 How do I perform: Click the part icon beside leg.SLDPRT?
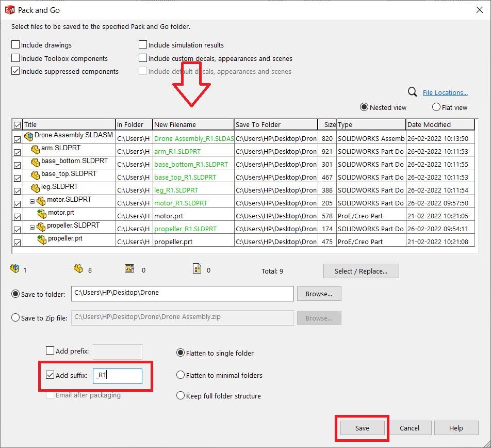(x=36, y=187)
